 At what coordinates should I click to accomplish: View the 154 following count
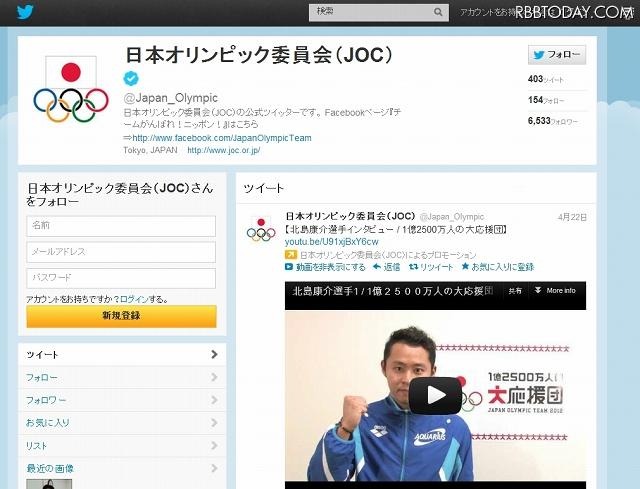(x=546, y=100)
